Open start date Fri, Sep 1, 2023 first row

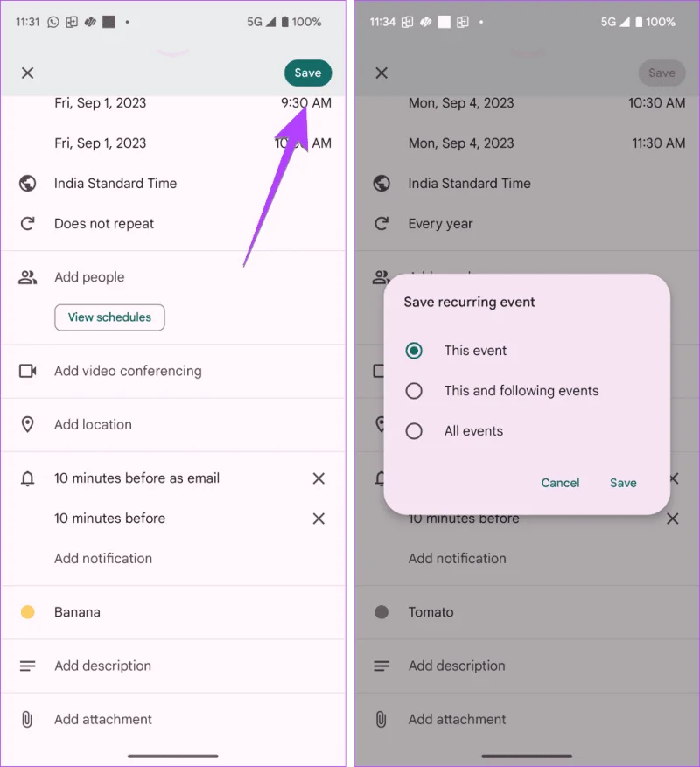click(x=101, y=102)
